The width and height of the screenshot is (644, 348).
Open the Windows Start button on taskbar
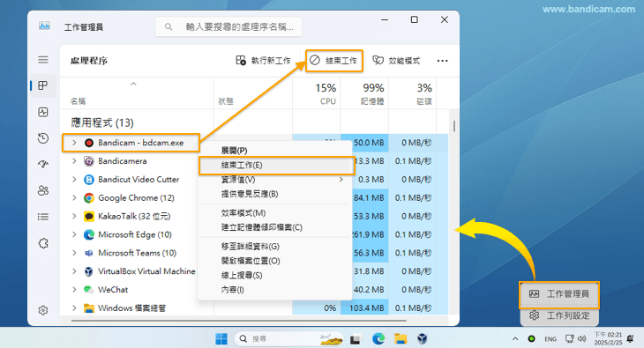[221, 338]
